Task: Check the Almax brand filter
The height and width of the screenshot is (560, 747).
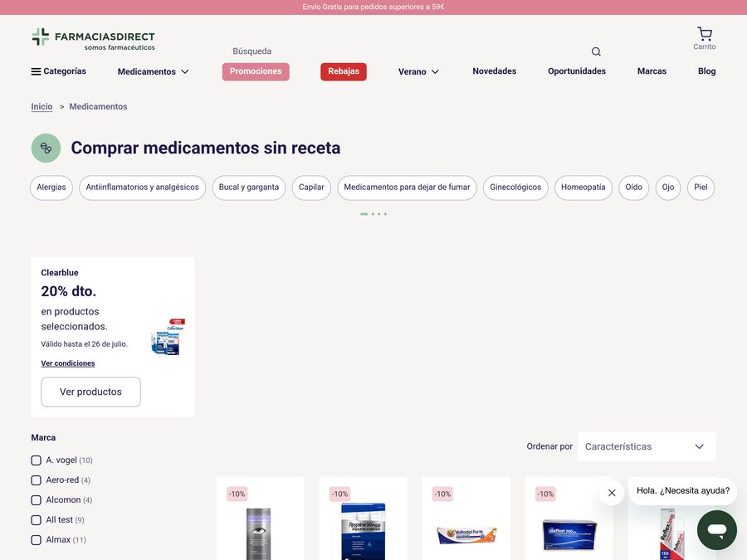Action: tap(36, 540)
